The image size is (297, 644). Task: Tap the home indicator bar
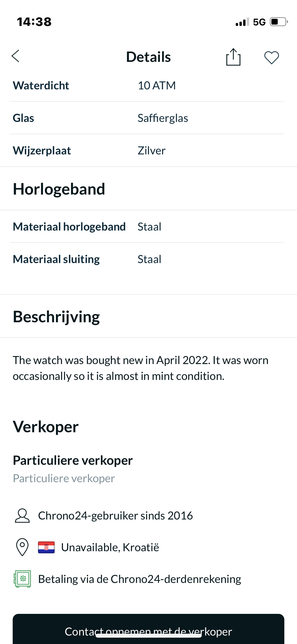coord(148,636)
